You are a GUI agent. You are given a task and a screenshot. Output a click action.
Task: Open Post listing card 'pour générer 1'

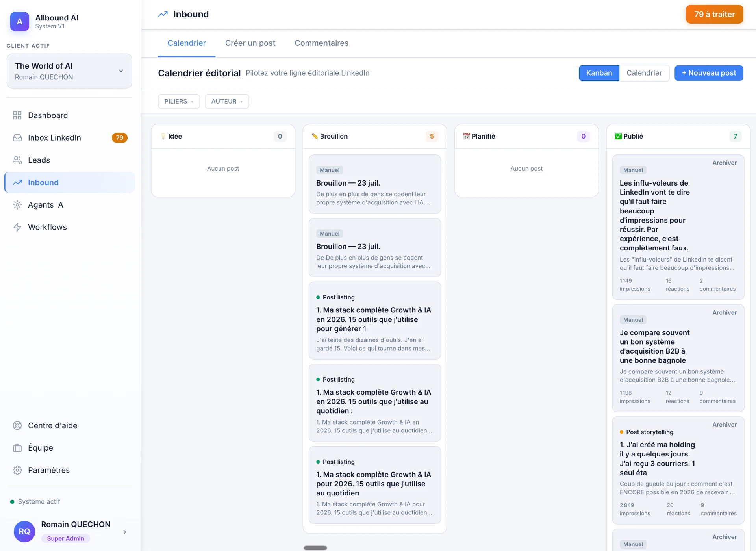pyautogui.click(x=374, y=320)
